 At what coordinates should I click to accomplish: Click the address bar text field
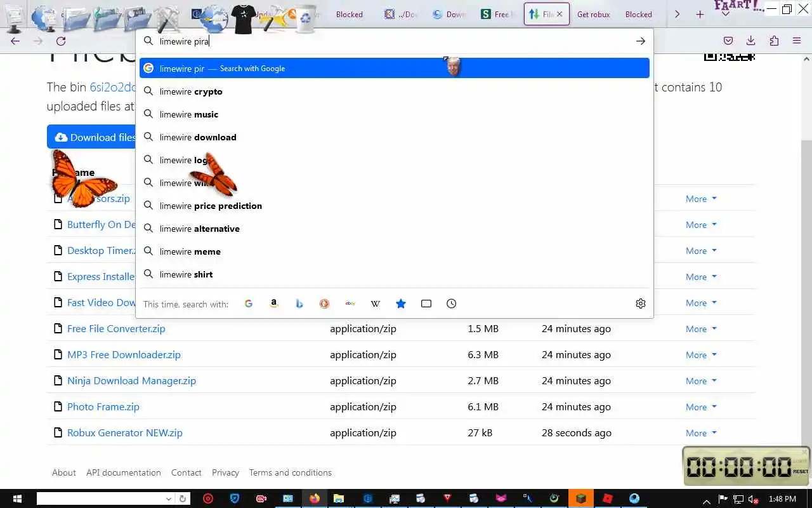(393, 41)
